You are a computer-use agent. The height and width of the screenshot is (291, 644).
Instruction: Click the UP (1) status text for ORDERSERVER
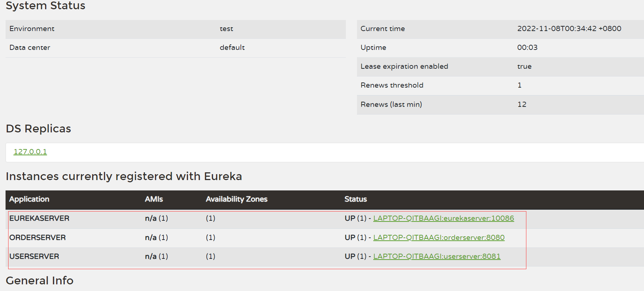355,237
